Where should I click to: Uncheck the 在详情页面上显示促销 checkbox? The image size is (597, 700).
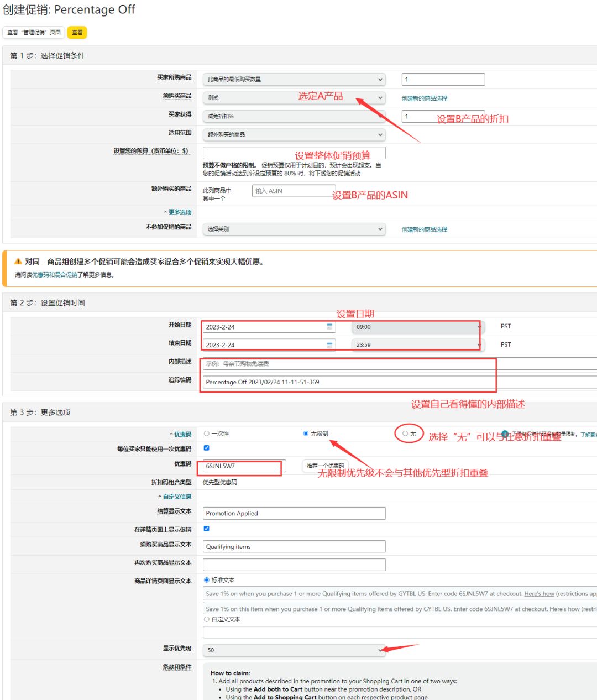[x=207, y=529]
